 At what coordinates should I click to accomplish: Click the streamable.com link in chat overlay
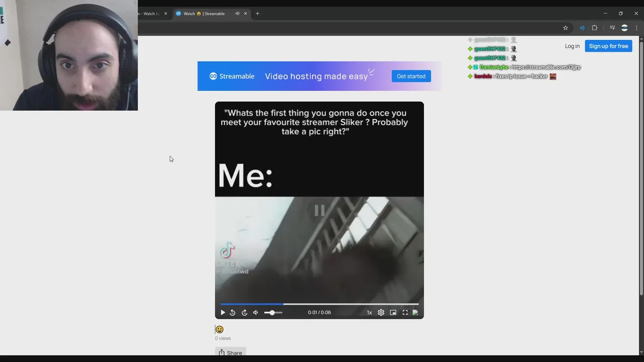tap(546, 67)
